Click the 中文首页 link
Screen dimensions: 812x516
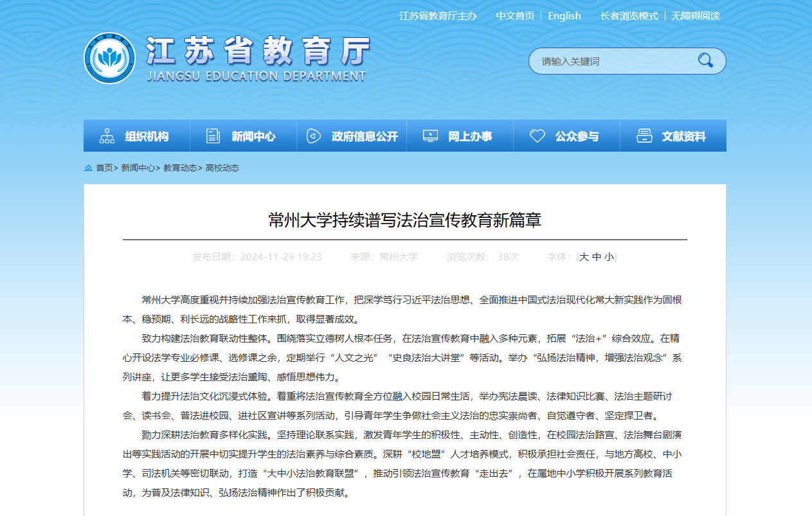coord(515,16)
